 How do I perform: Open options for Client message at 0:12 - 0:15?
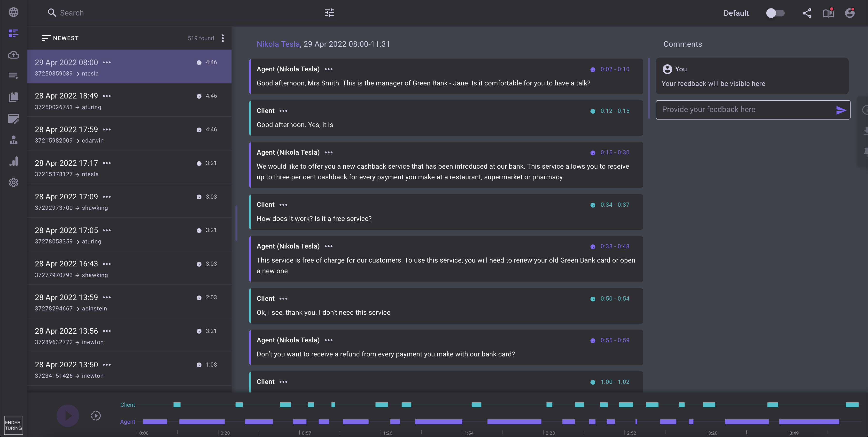tap(283, 111)
